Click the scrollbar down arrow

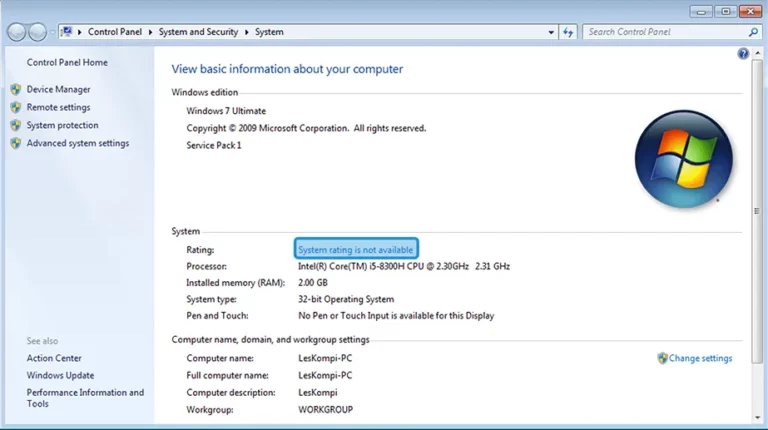coord(757,418)
